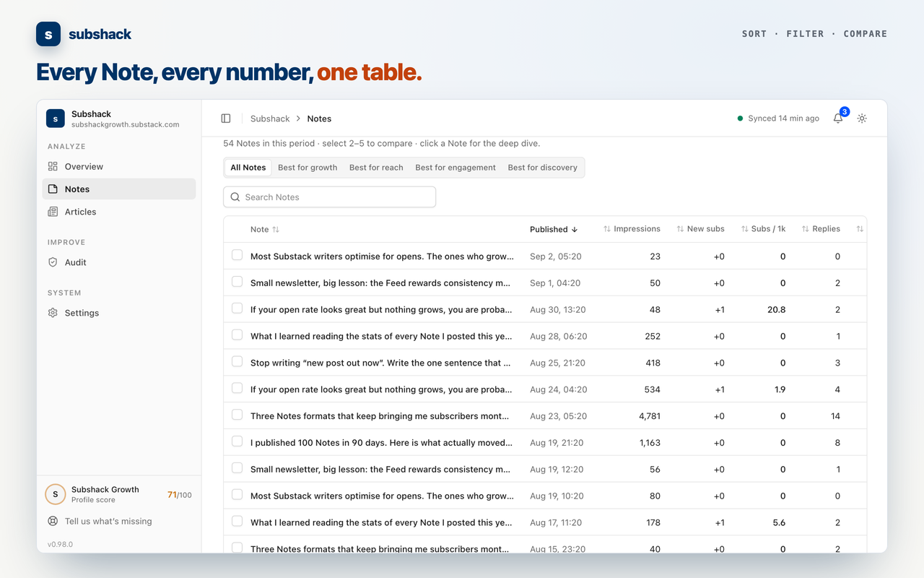Sort the table by Replies

tap(821, 229)
